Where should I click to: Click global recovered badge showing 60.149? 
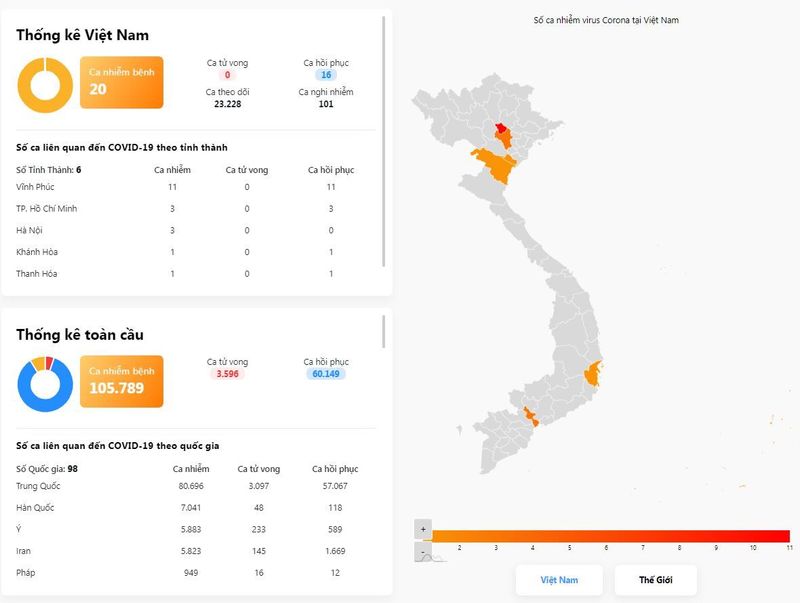(326, 374)
